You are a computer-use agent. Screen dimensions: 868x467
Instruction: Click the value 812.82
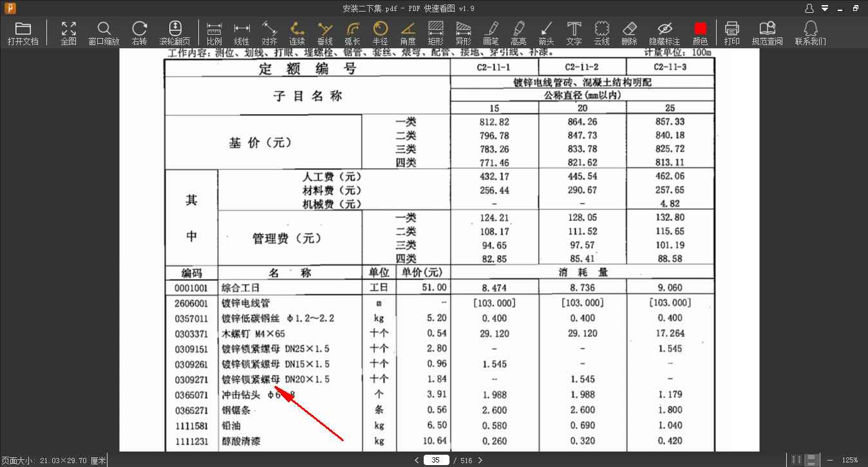tap(494, 122)
